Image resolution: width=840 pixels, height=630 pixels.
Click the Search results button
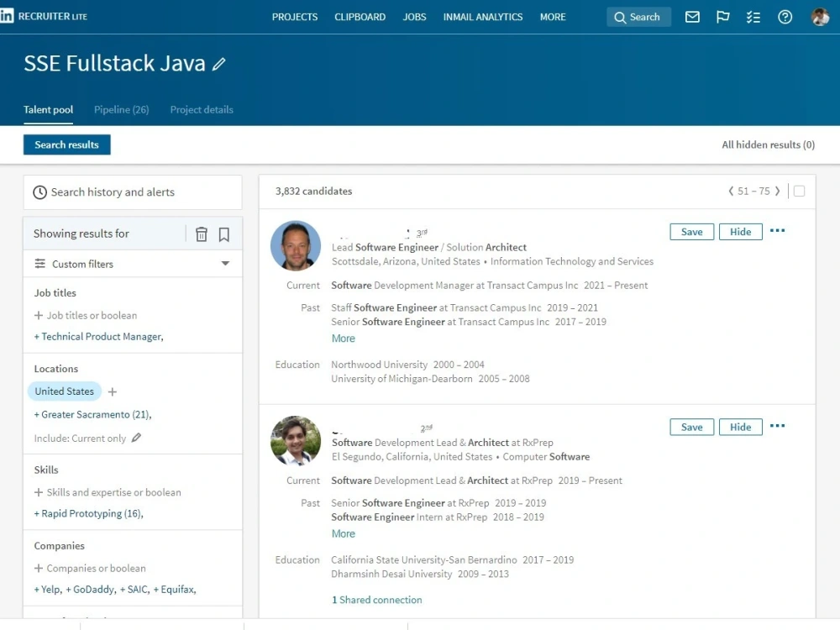coord(67,144)
